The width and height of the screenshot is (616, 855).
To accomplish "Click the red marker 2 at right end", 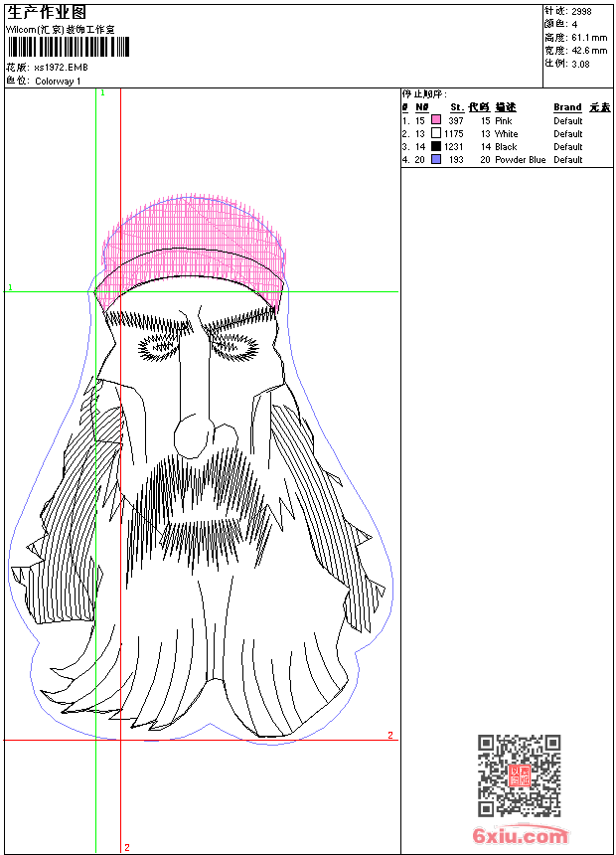I will [x=390, y=736].
